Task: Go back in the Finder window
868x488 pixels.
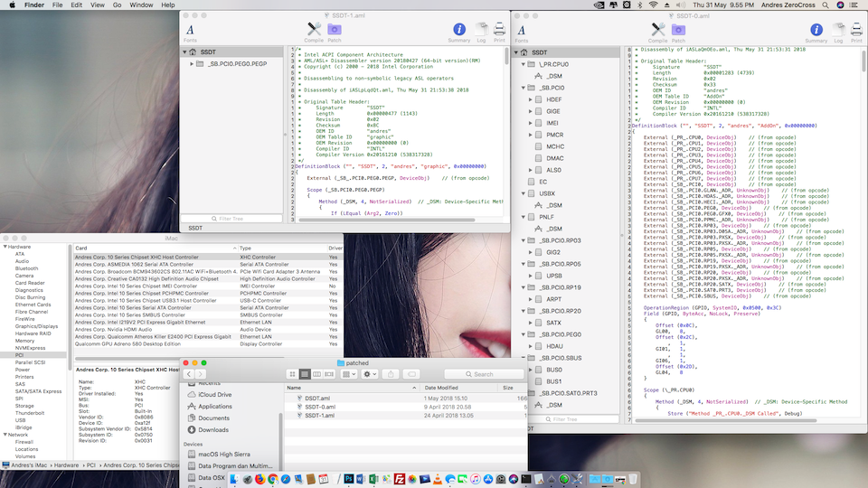Action: (191, 374)
